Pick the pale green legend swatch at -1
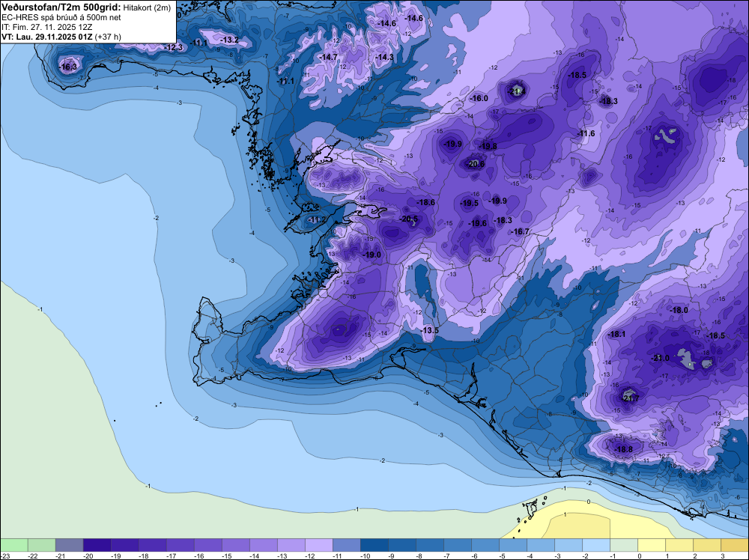 pos(623,545)
